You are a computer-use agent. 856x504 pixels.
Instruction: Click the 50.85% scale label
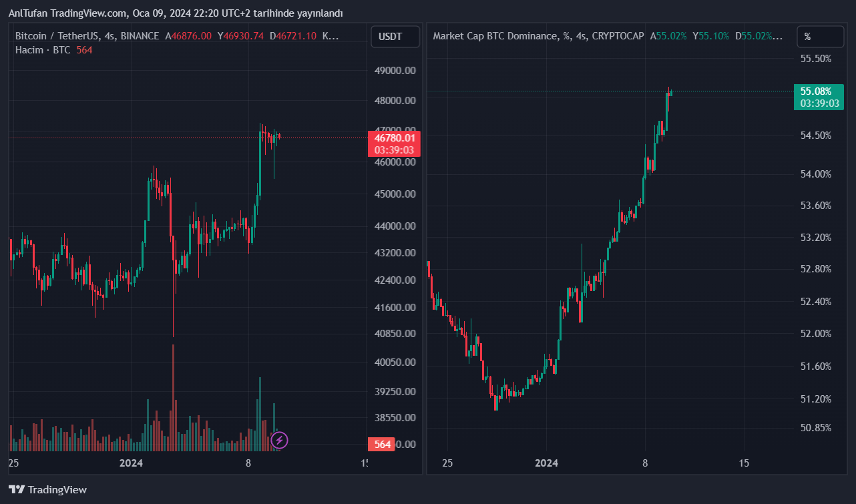click(x=815, y=428)
